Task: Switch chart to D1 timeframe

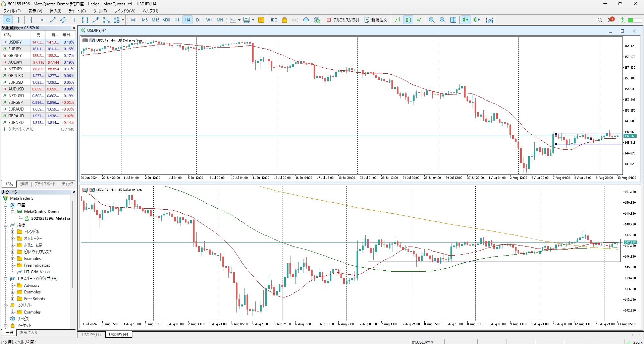Action: pos(198,20)
